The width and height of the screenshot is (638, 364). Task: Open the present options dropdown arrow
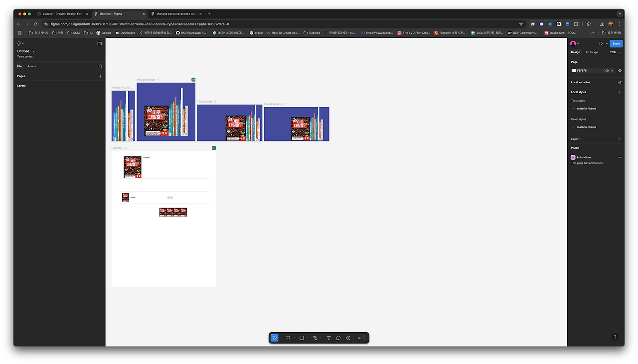(607, 44)
